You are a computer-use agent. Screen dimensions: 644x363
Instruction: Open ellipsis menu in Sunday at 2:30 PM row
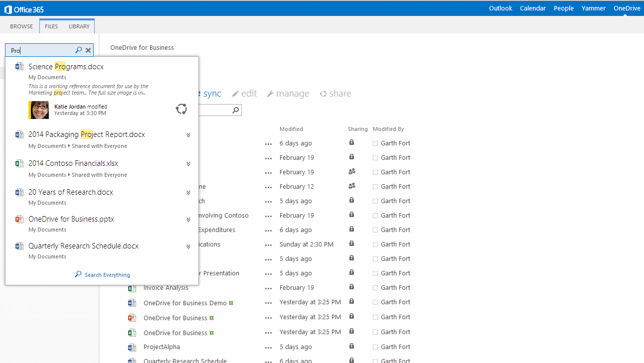pyautogui.click(x=269, y=245)
